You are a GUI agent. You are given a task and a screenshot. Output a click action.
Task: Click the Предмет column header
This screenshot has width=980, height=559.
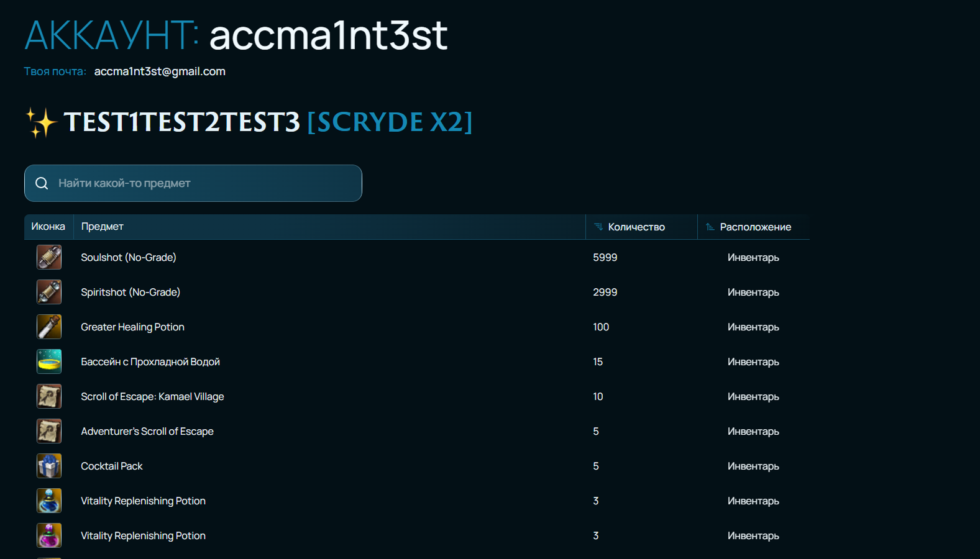pos(103,227)
